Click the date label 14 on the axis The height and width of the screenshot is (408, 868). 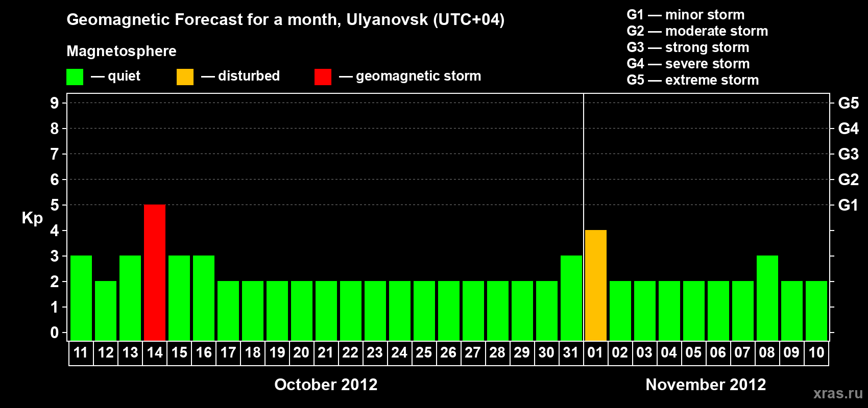coord(155,352)
